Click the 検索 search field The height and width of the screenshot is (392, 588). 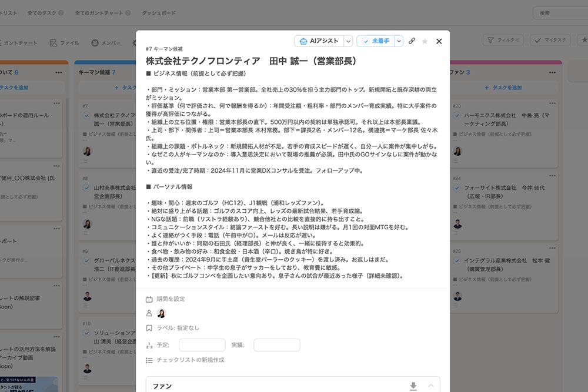[560, 13]
